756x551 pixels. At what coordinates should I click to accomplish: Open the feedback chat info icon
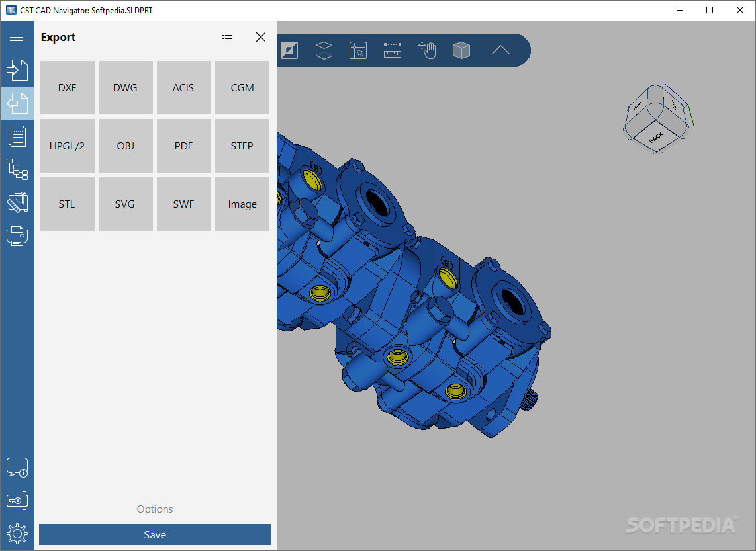click(x=17, y=467)
